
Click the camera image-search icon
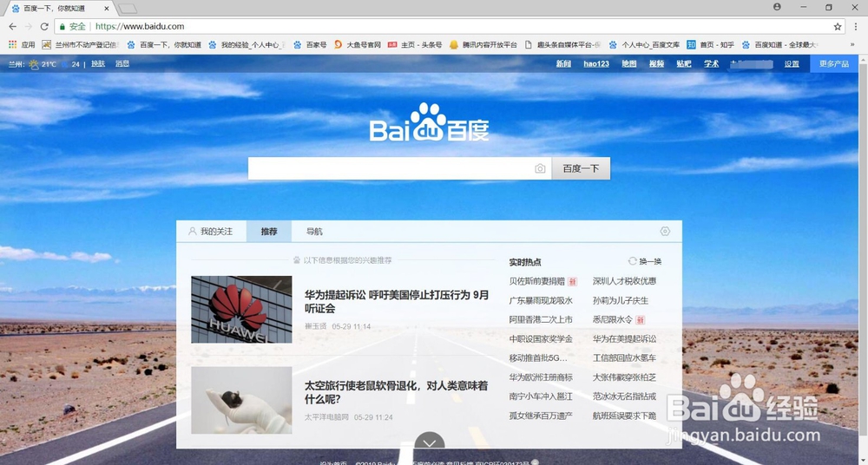point(540,169)
